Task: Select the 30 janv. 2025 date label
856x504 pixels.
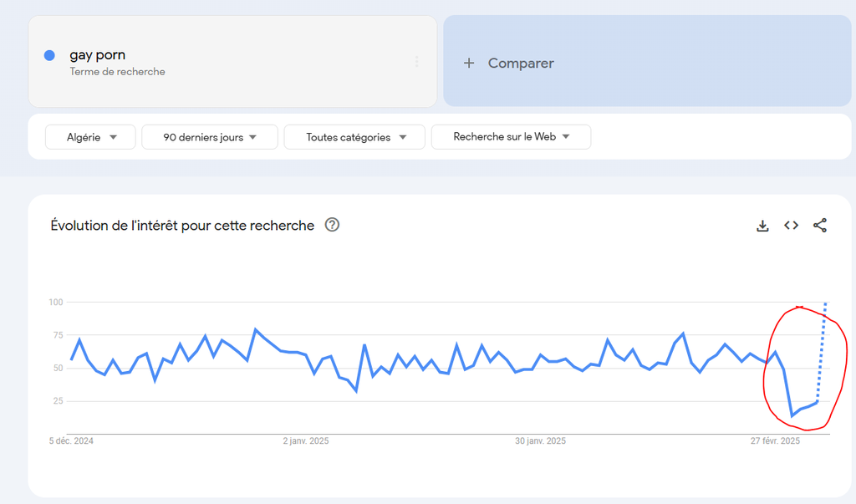Action: coord(540,441)
